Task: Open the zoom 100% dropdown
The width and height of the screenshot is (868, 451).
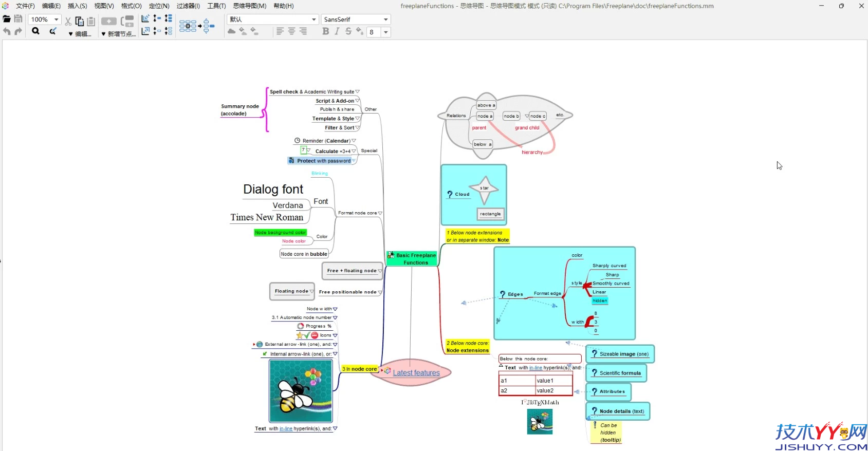Action: (x=56, y=20)
